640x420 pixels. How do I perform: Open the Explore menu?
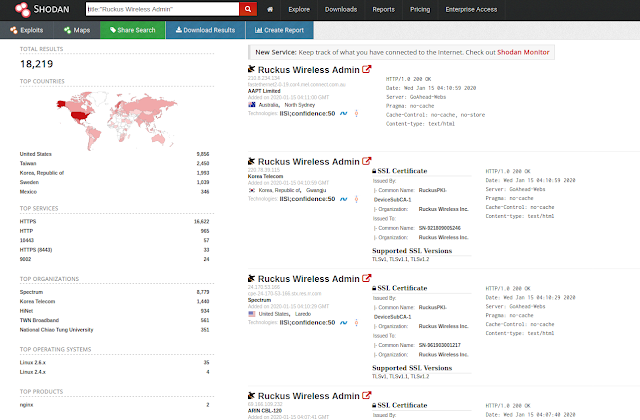(299, 9)
